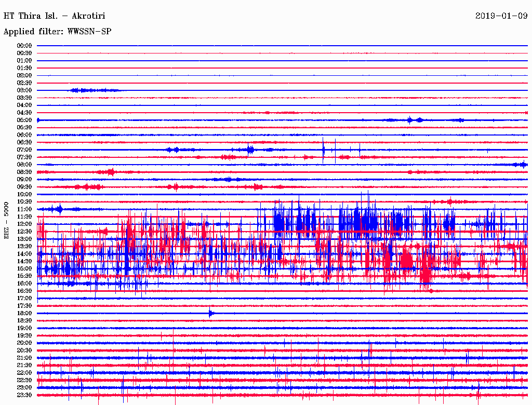The image size is (532, 405).
Task: Select the 21:30 time label
Action: [x=24, y=366]
